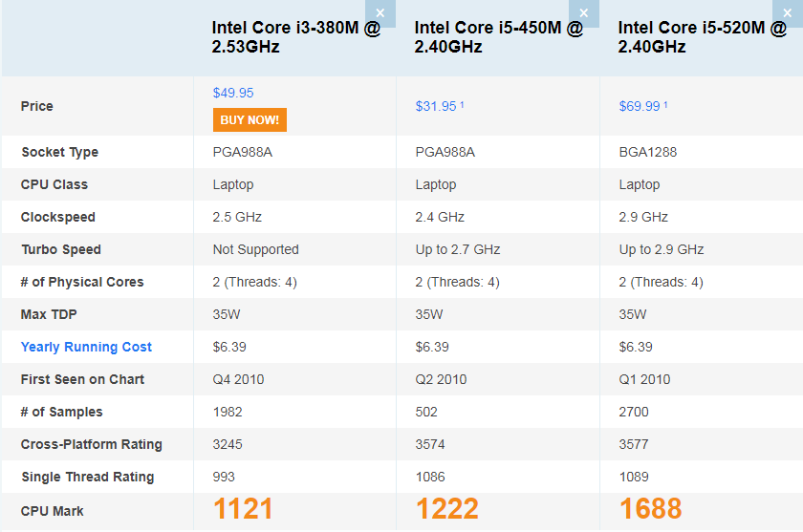This screenshot has width=803, height=532.
Task: Select the Intel Core i5-520M heading
Action: (x=702, y=37)
